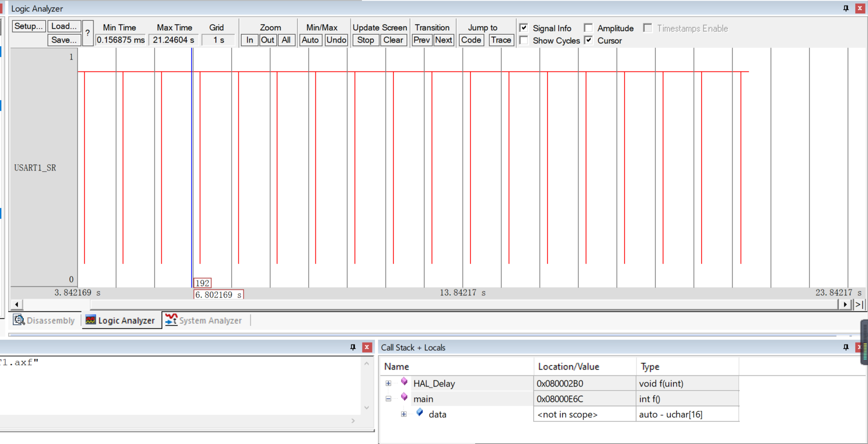The height and width of the screenshot is (444, 868).
Task: Click the main function icon
Action: point(404,397)
